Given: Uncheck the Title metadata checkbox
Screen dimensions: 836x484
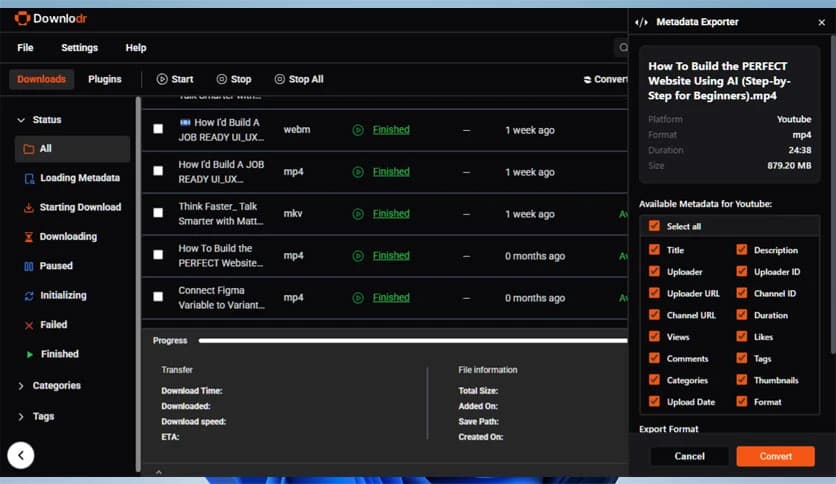Looking at the screenshot, I should click(654, 249).
